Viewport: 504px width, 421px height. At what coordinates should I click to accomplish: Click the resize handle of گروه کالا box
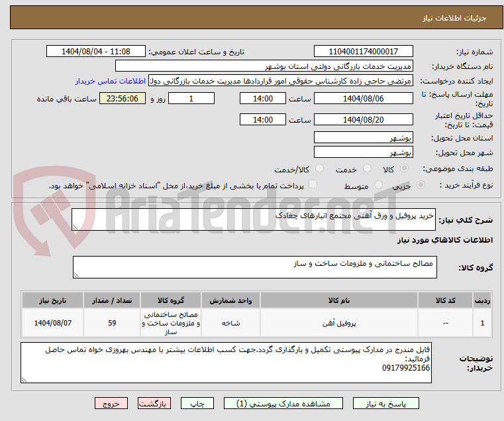[x=76, y=274]
